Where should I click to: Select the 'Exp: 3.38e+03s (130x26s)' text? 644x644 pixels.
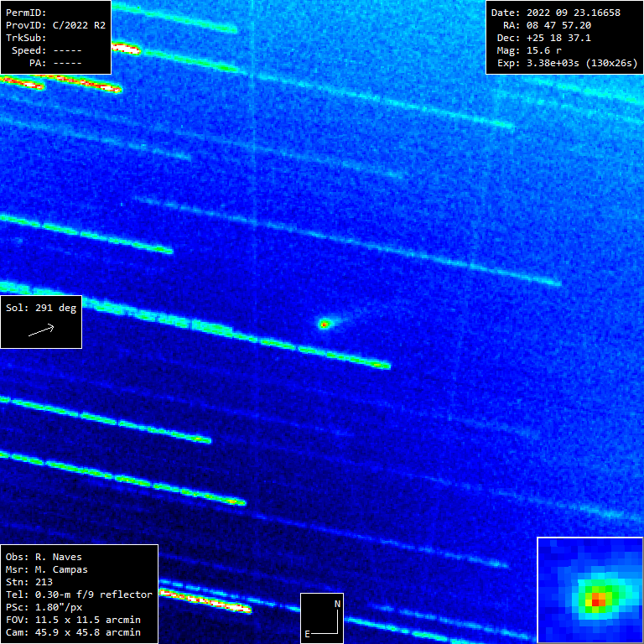[x=567, y=63]
